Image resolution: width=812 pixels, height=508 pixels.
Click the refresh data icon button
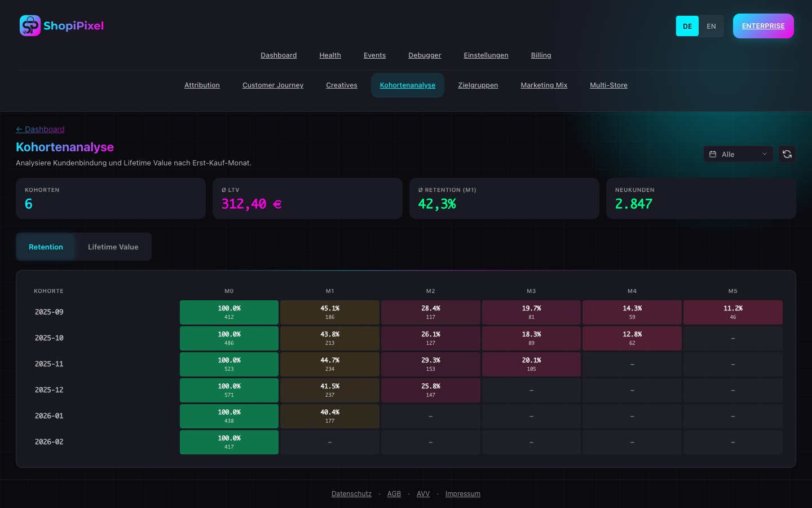[x=787, y=154]
